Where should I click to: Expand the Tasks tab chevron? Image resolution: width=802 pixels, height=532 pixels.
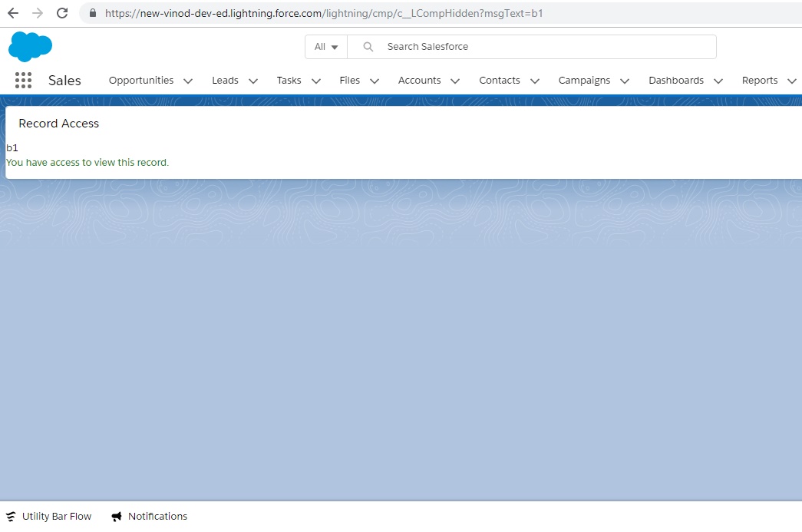pyautogui.click(x=316, y=81)
